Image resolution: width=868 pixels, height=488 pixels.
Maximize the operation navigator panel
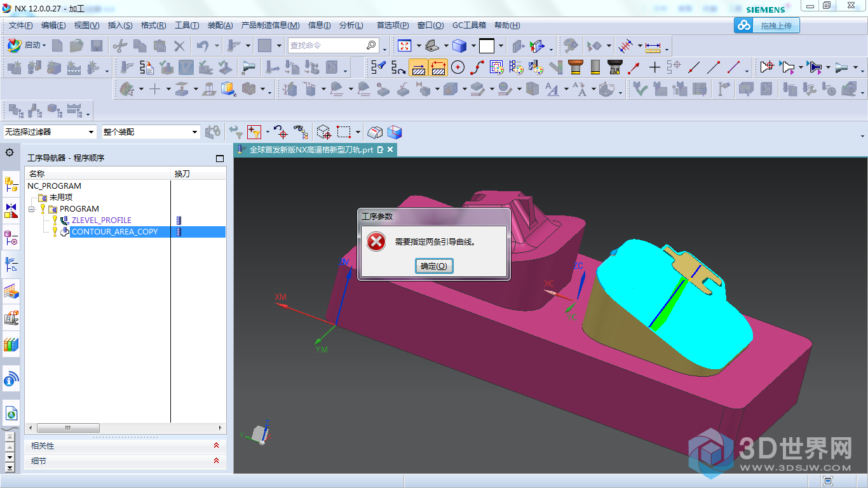tap(220, 158)
